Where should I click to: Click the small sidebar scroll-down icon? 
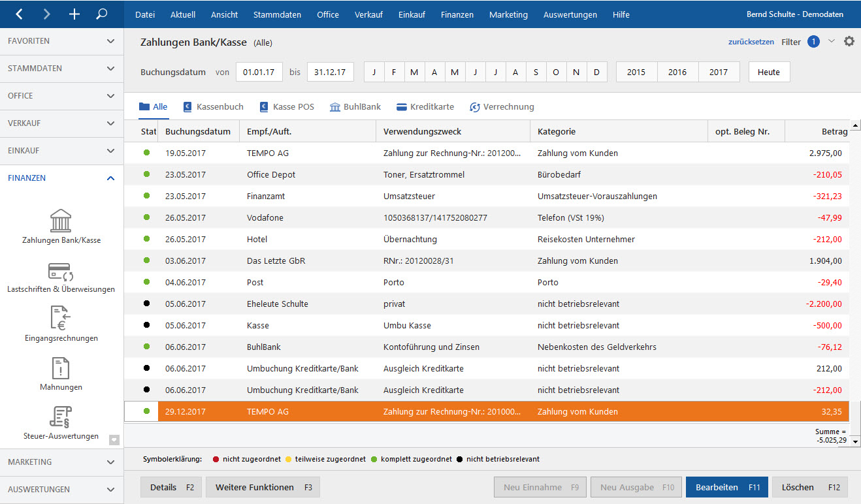pos(114,439)
